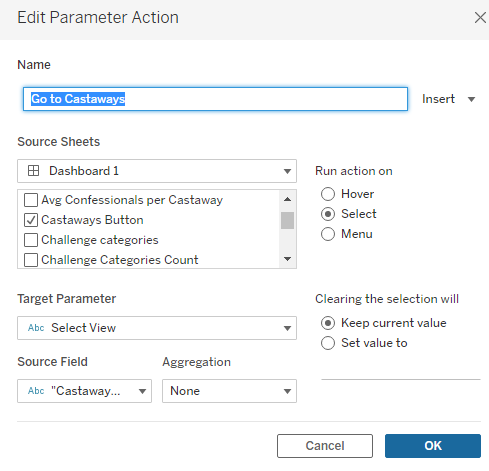Screen dimensions: 489x471
Task: Uncheck the Castaways Button sheet
Action: pyautogui.click(x=31, y=220)
